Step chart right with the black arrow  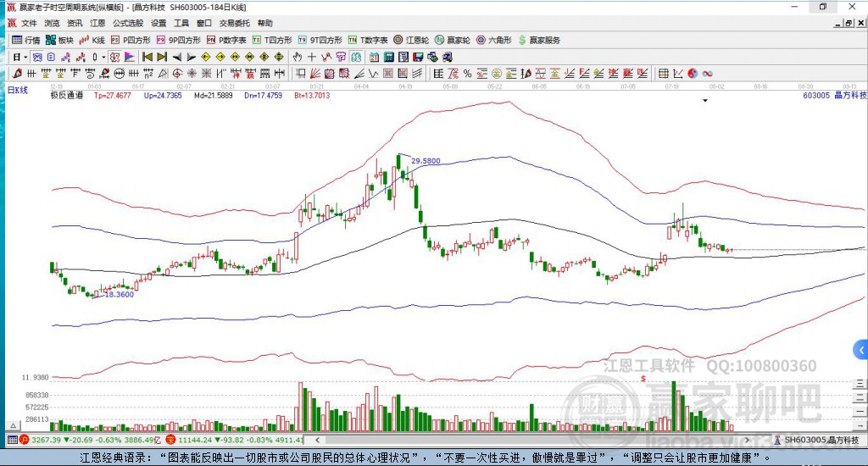coord(191,57)
